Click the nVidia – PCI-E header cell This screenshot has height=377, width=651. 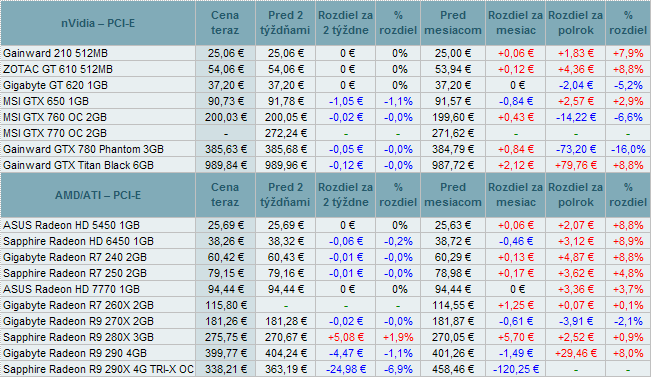98,23
